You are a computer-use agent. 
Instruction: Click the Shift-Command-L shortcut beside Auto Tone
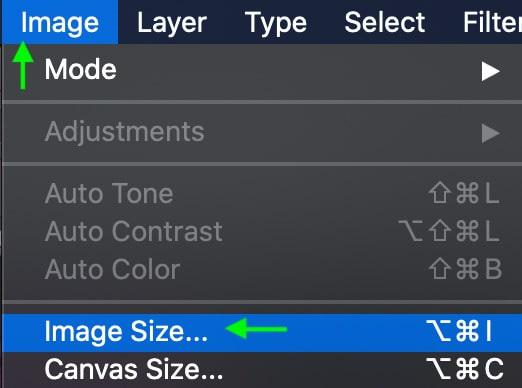464,193
